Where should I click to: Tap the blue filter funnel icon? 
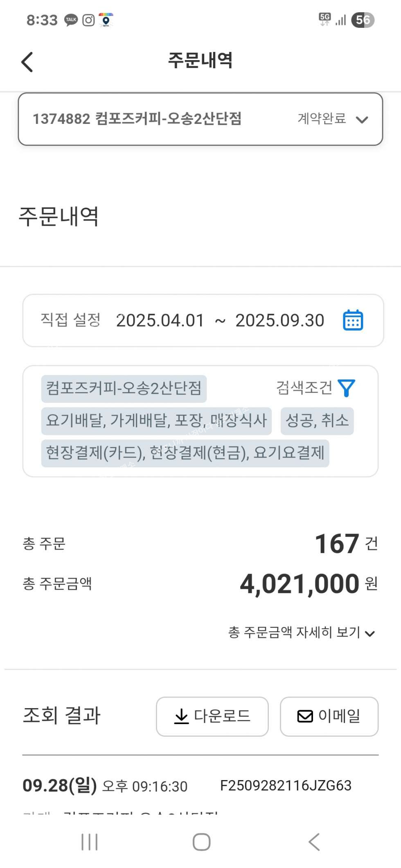pos(346,388)
